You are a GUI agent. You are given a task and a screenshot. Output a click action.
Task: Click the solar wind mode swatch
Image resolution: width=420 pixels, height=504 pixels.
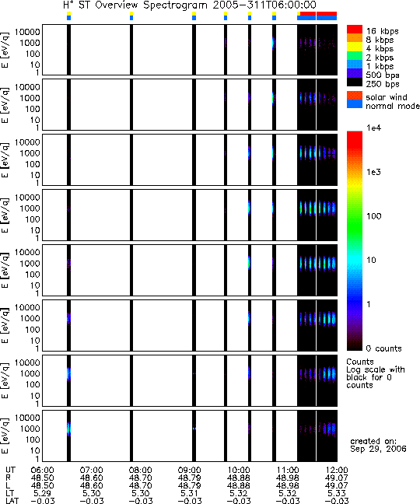pos(355,96)
